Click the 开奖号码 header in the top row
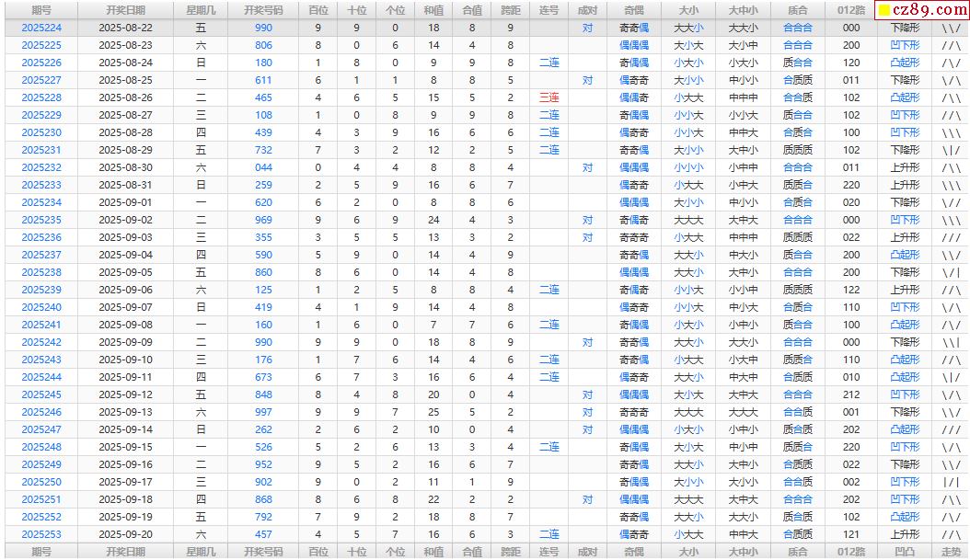The image size is (970, 560). click(x=263, y=10)
